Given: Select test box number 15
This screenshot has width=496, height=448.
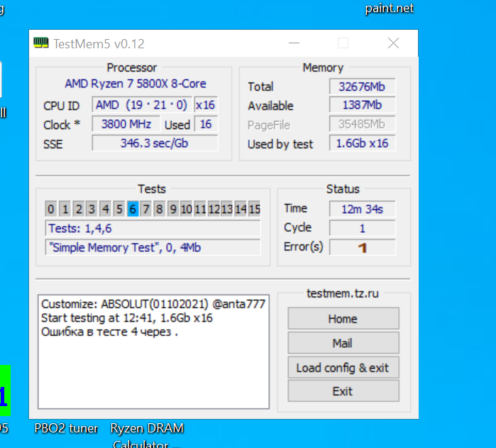Looking at the screenshot, I should point(254,209).
